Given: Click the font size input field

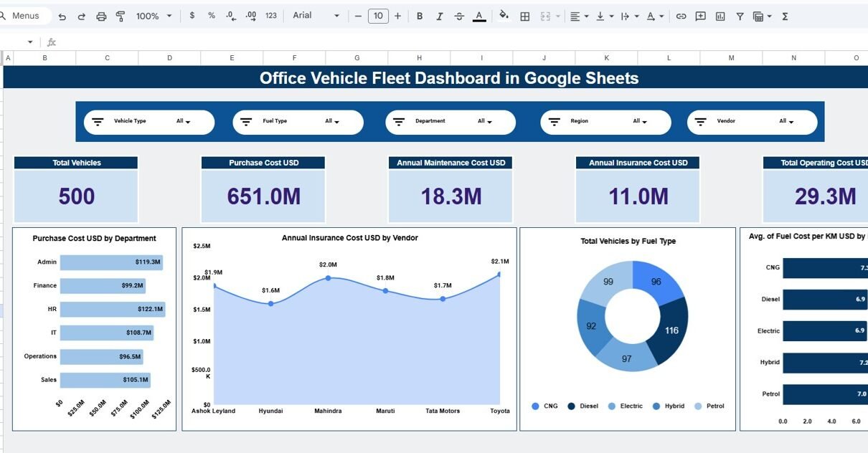Looking at the screenshot, I should (378, 16).
